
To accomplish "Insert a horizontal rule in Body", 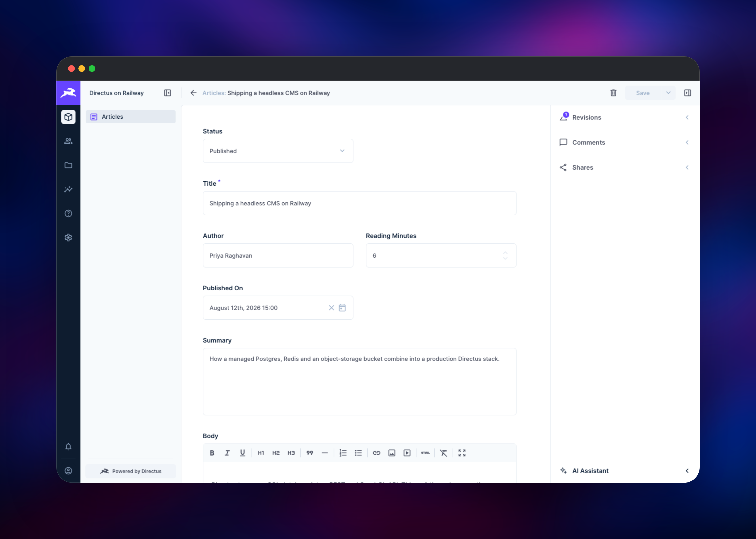I will pos(325,453).
